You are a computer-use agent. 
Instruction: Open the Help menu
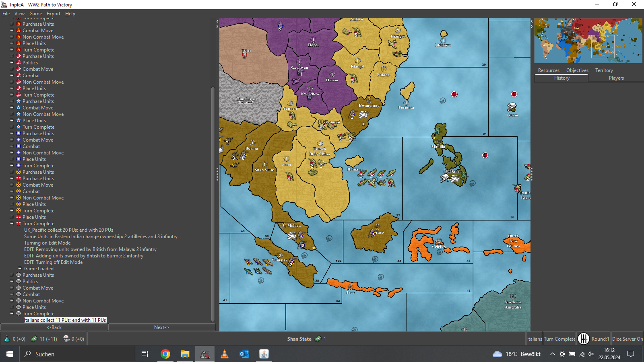[x=70, y=14]
